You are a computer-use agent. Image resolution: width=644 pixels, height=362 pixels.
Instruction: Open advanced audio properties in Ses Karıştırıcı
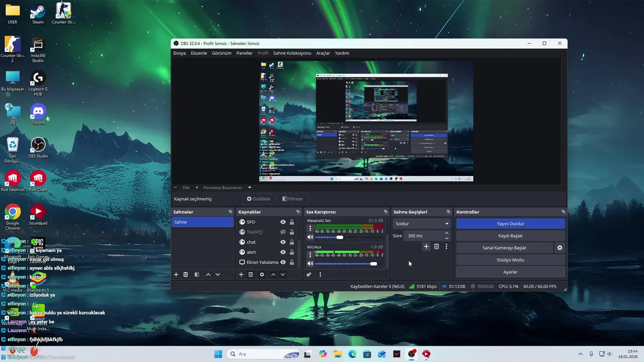309,275
